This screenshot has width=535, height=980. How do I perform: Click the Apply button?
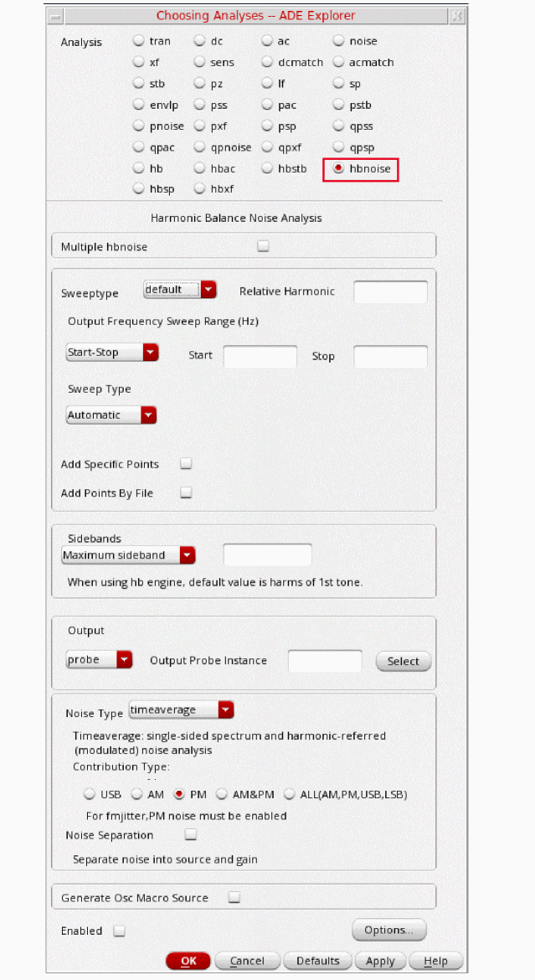pyautogui.click(x=380, y=962)
